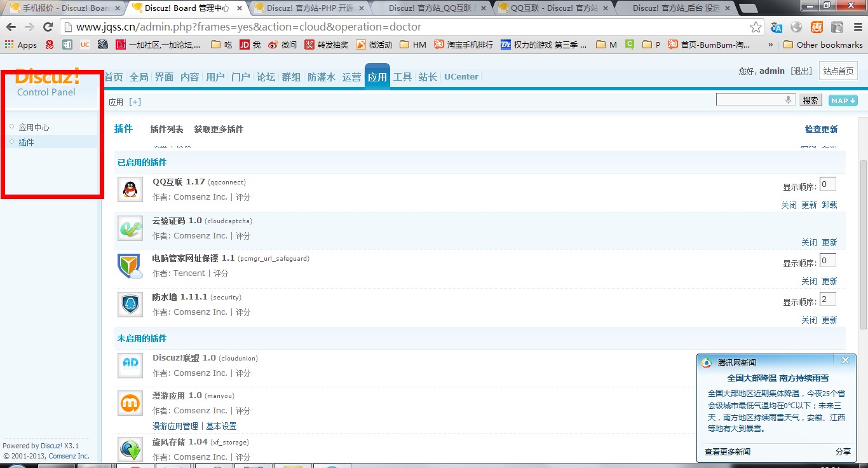Click the Discuz!联盟 AD plugin icon

[130, 365]
